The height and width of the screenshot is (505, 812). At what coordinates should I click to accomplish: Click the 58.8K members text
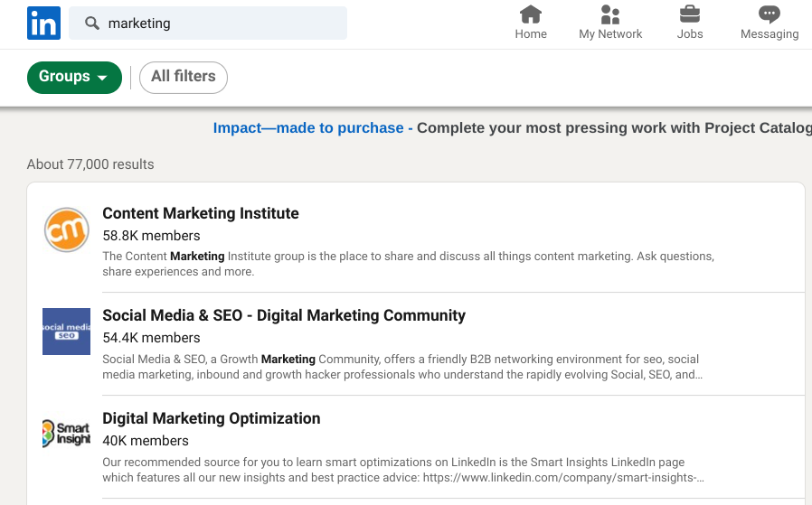151,236
